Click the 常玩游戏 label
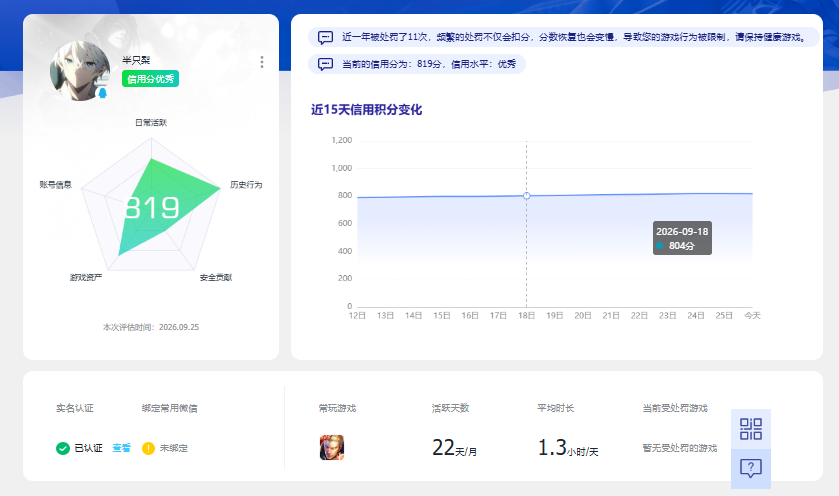Screen dimensions: 839x496 tap(337, 408)
